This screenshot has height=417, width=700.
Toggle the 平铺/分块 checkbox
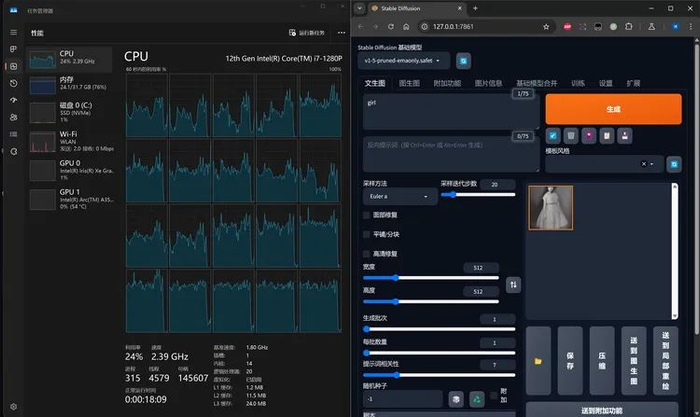366,234
